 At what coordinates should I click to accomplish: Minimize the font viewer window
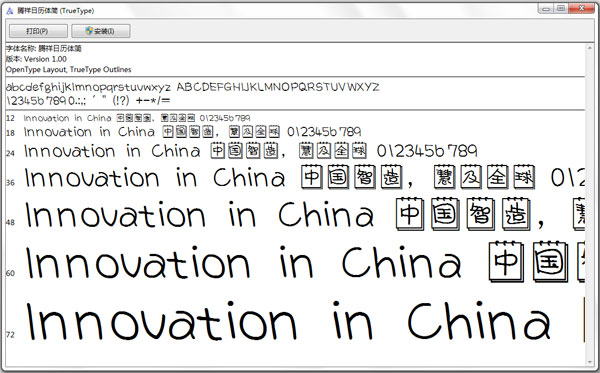coord(546,8)
